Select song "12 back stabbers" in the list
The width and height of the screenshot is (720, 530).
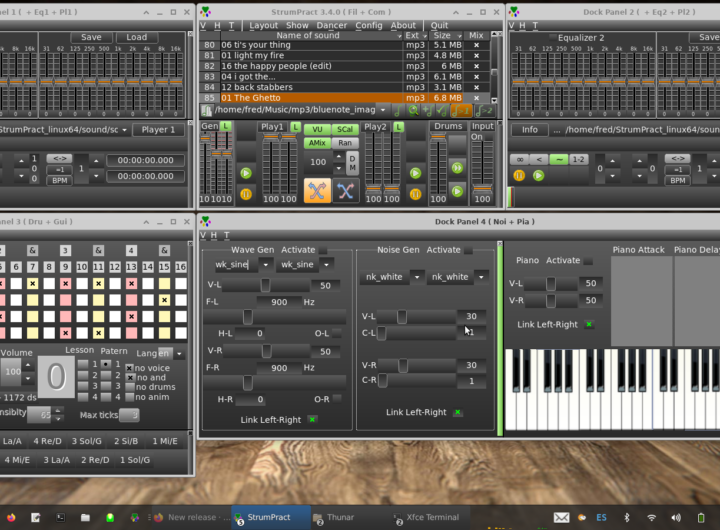257,87
